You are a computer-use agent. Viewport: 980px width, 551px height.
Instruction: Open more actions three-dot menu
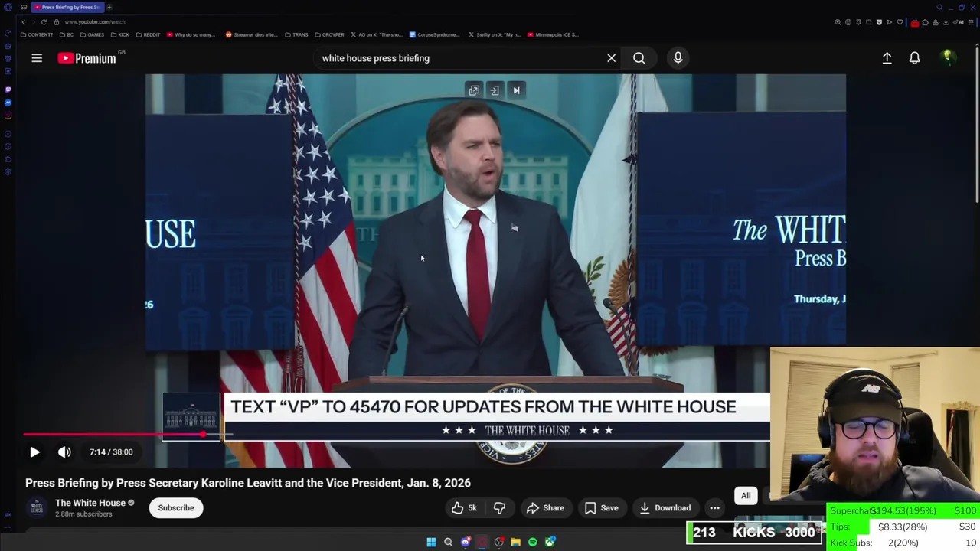coord(714,508)
